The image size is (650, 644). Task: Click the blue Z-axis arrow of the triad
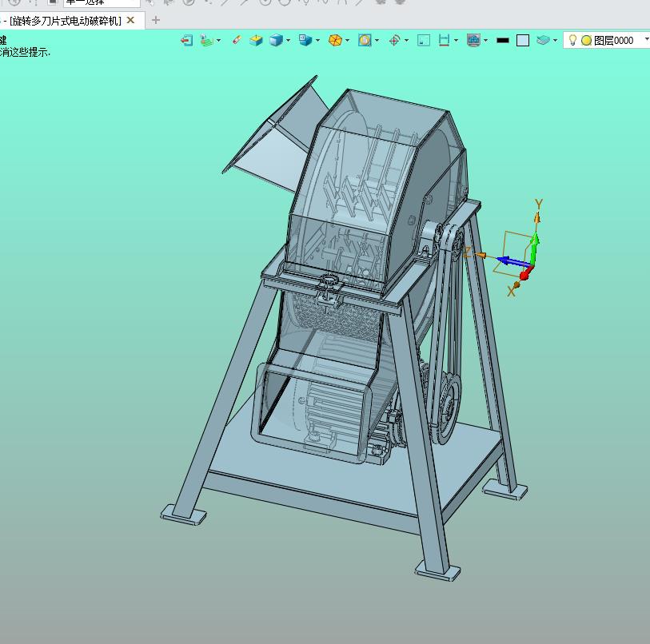512,261
